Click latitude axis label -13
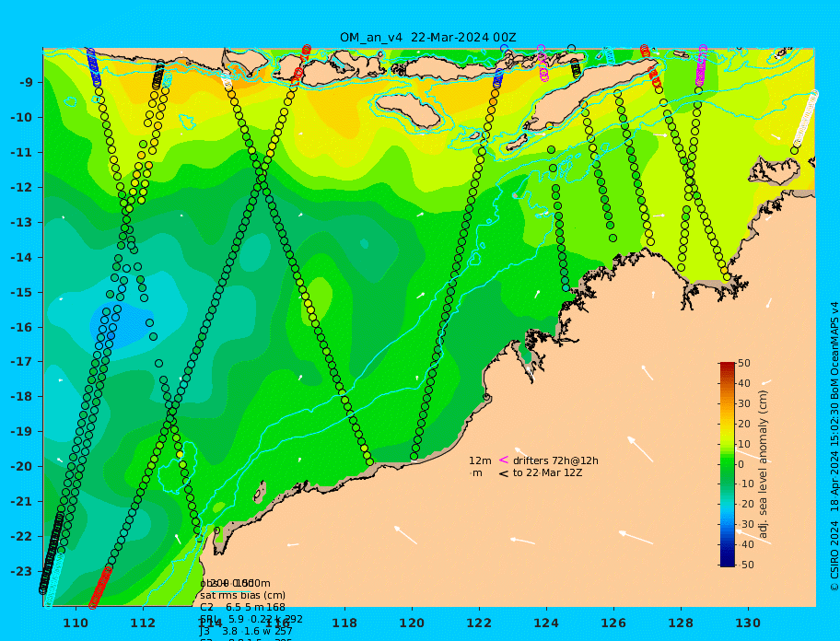 [x=22, y=222]
